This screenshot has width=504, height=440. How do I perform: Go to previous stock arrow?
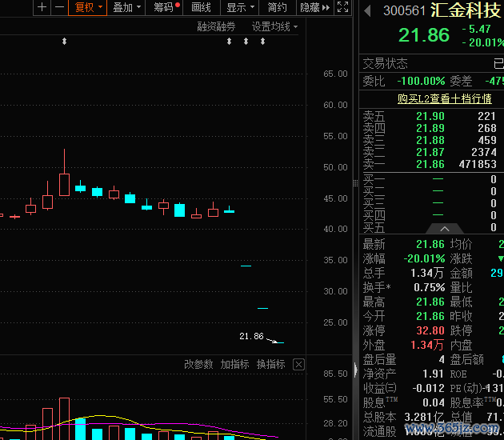[367, 11]
